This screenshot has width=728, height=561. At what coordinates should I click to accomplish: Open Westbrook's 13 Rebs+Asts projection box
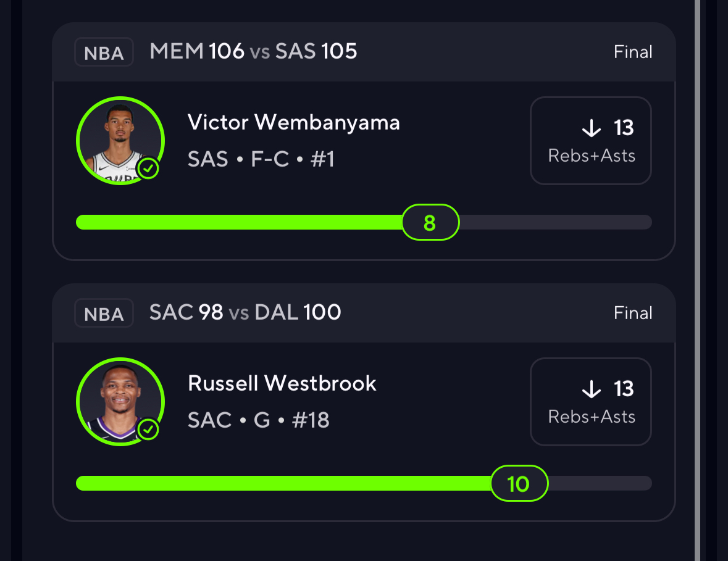[x=591, y=402]
